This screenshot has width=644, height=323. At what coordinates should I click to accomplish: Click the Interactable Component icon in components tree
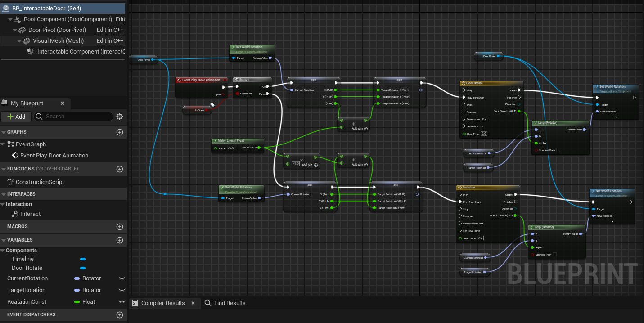coord(31,52)
